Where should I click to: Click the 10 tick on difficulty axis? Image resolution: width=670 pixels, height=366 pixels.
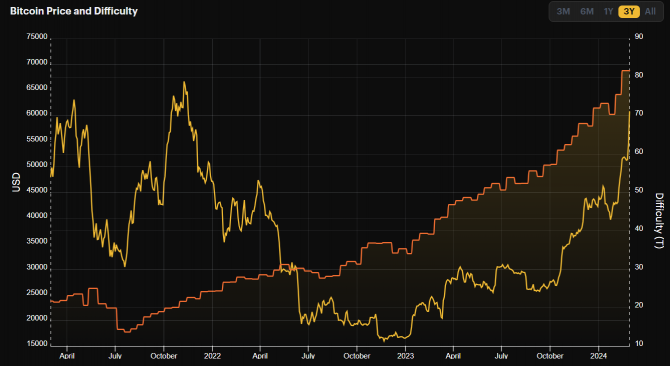(x=639, y=344)
